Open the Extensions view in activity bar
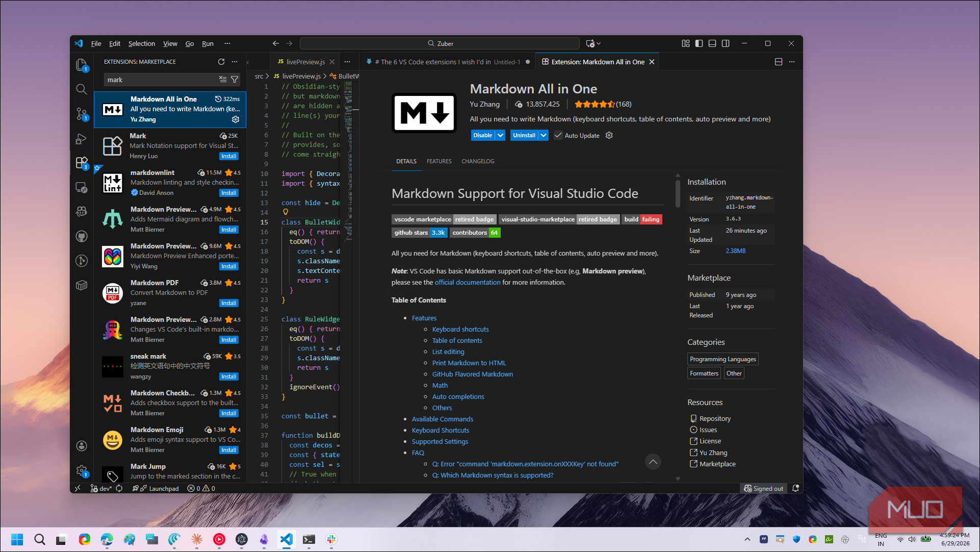The height and width of the screenshot is (552, 980). (x=82, y=163)
